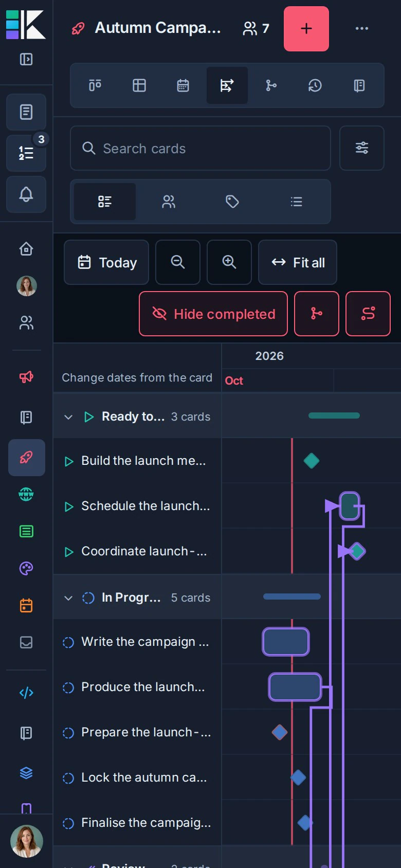401x868 pixels.
Task: Switch to the dependency graph view tab
Action: 271,85
